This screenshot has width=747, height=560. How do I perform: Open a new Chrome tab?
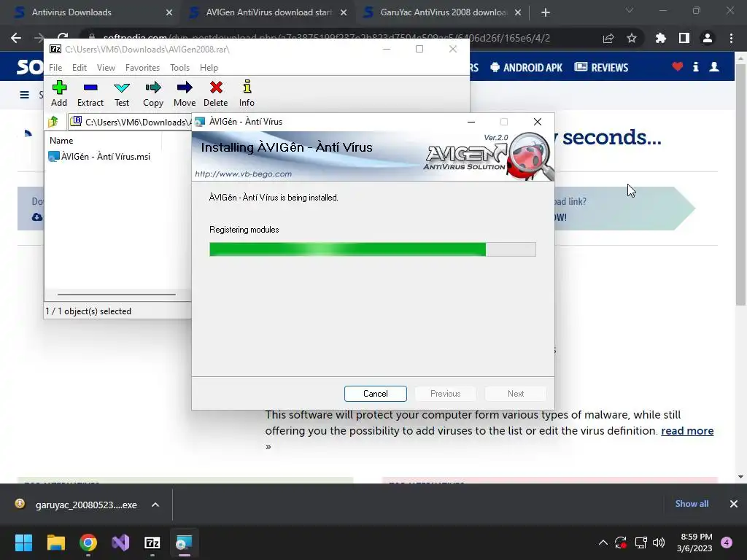coord(546,13)
